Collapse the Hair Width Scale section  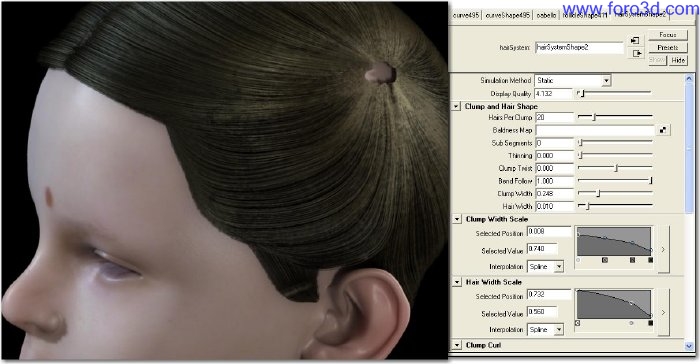(457, 282)
